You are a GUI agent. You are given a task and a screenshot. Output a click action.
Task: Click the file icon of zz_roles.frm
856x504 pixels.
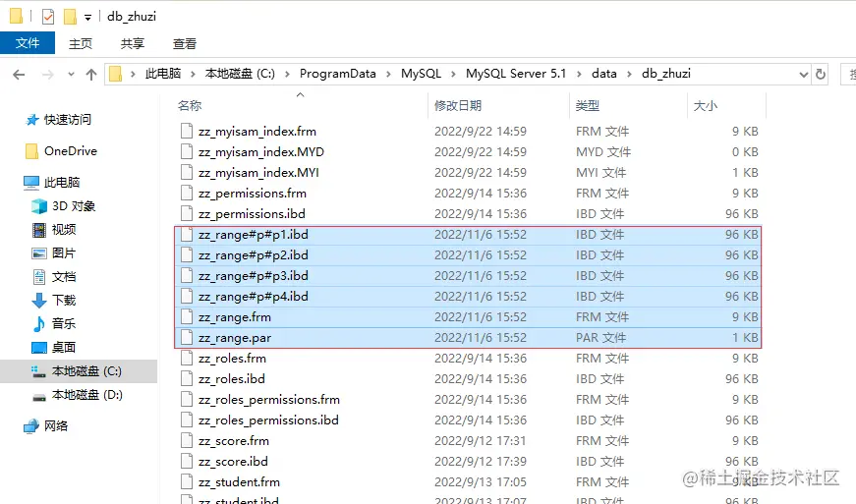click(187, 359)
